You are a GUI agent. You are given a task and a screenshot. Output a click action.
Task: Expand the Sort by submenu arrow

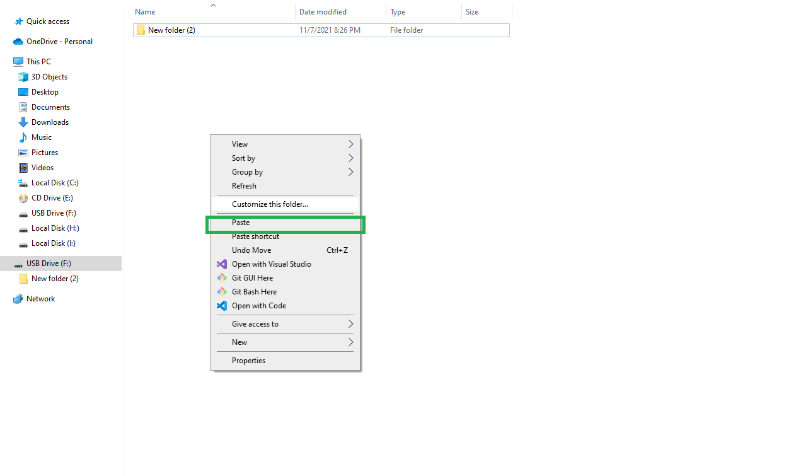[x=350, y=158]
